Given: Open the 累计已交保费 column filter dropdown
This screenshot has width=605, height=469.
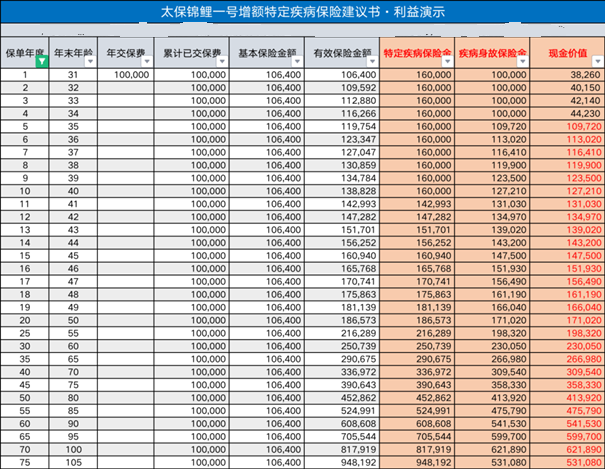Looking at the screenshot, I should 222,61.
